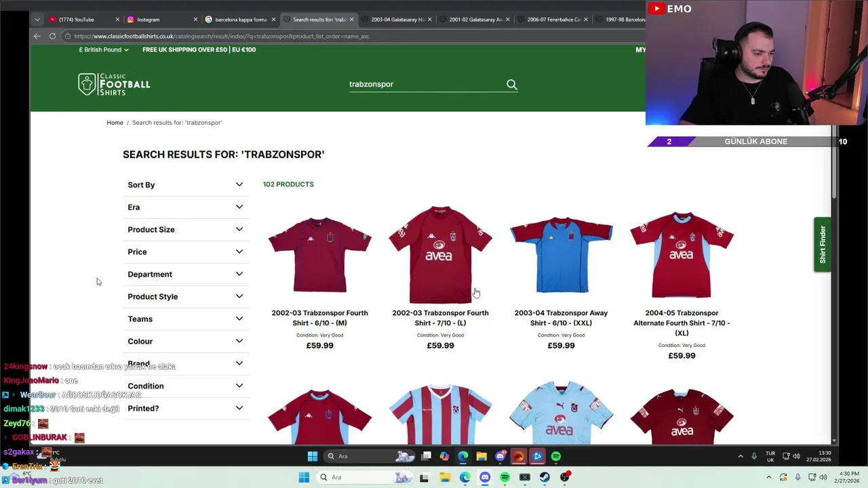Click volume icon in dark taskbar tray

pyautogui.click(x=796, y=456)
